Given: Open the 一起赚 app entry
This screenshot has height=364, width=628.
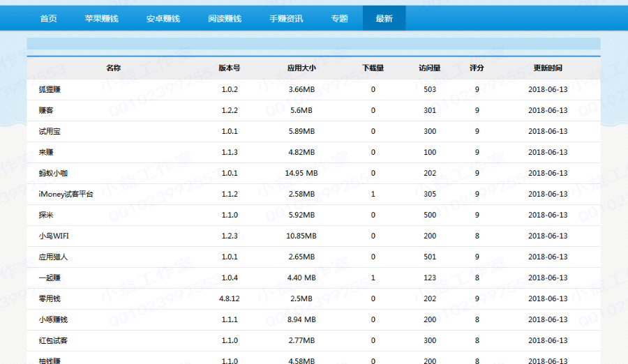Looking at the screenshot, I should [x=50, y=278].
